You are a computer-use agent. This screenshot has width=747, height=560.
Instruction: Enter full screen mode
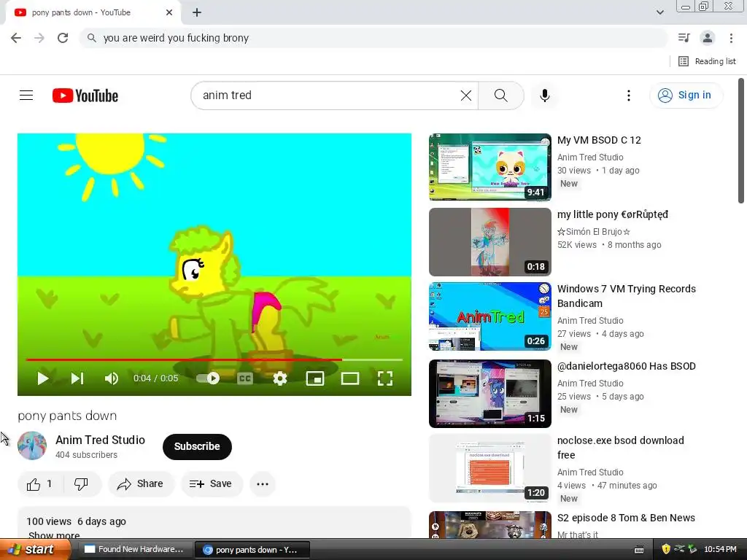tap(385, 378)
